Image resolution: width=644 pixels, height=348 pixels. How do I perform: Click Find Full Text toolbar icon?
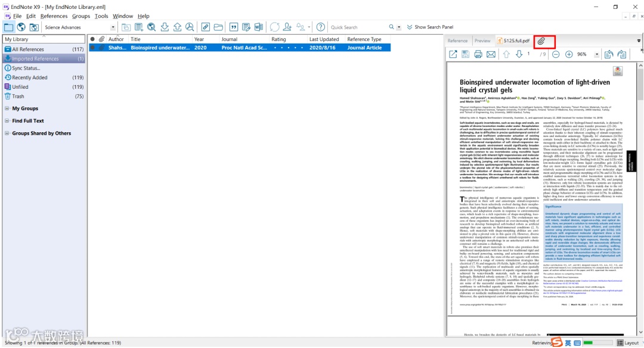click(190, 27)
